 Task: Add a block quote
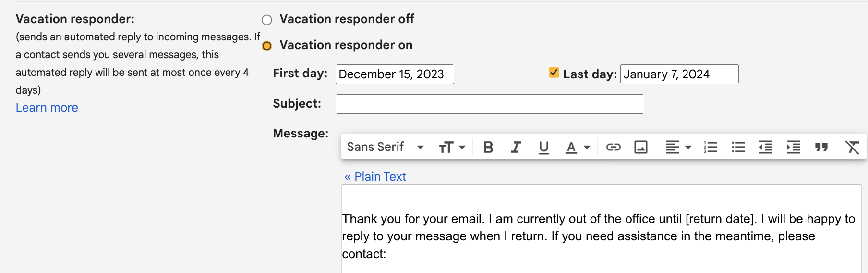coord(821,147)
